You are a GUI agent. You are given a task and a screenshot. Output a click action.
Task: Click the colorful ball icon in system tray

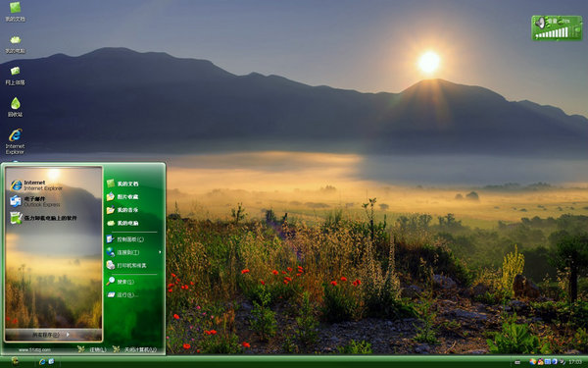(x=533, y=362)
